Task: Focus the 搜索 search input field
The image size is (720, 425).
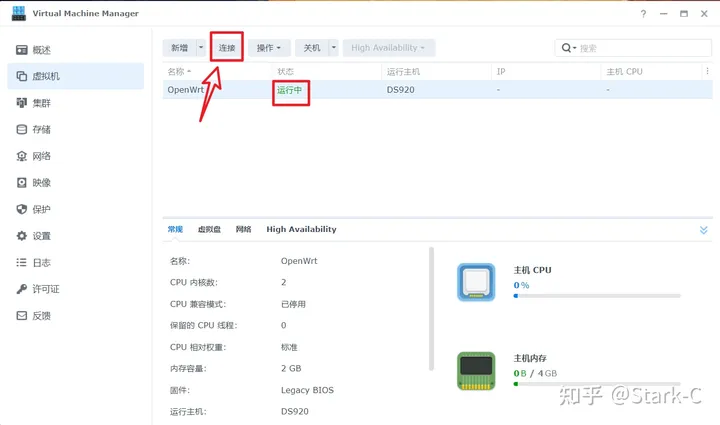Action: point(643,48)
